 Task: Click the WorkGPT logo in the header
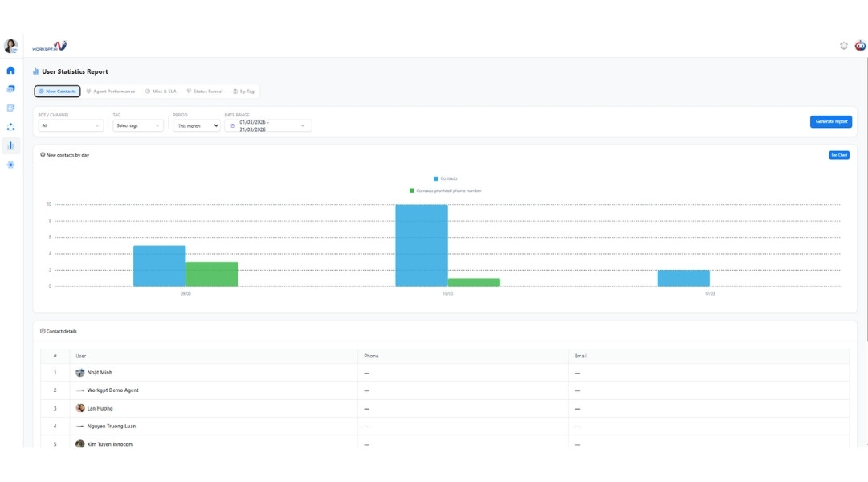[x=49, y=47]
